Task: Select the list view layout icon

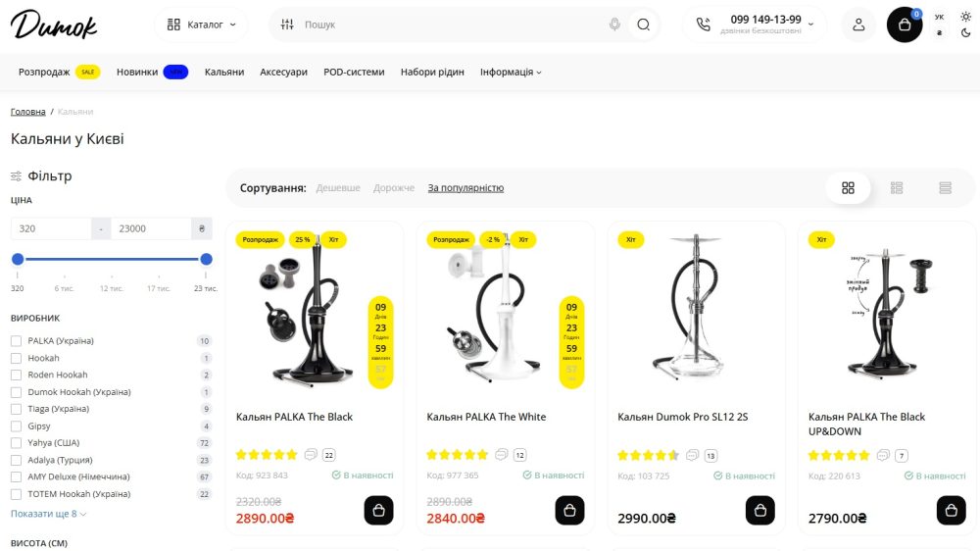Action: click(x=945, y=187)
